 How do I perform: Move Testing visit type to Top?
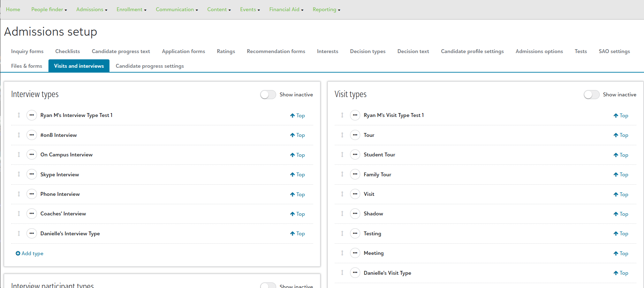click(x=621, y=234)
